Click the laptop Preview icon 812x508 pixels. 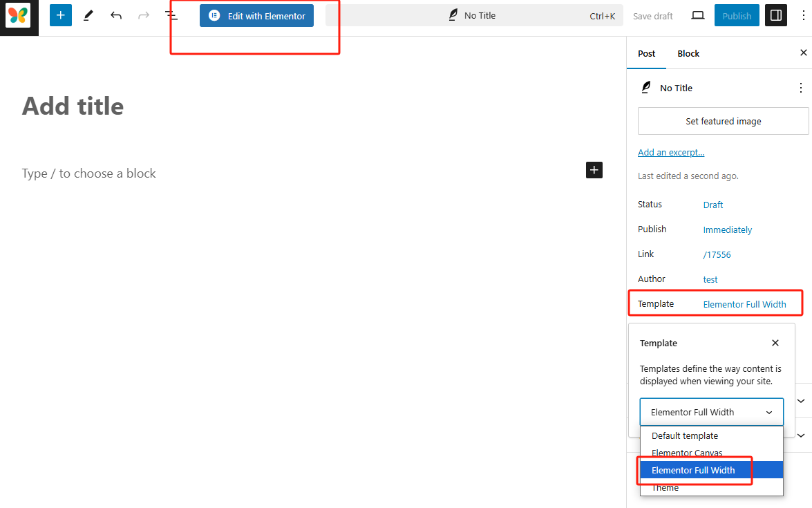(698, 15)
